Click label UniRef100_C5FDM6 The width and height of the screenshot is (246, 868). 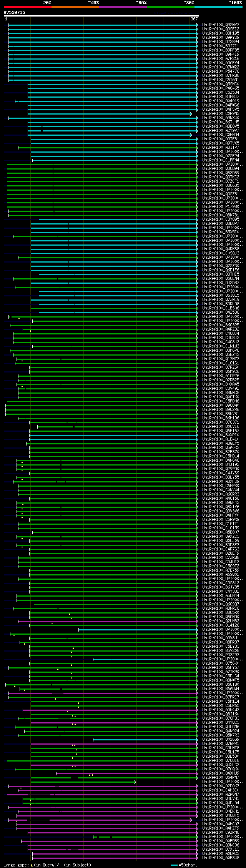pyautogui.click(x=221, y=401)
